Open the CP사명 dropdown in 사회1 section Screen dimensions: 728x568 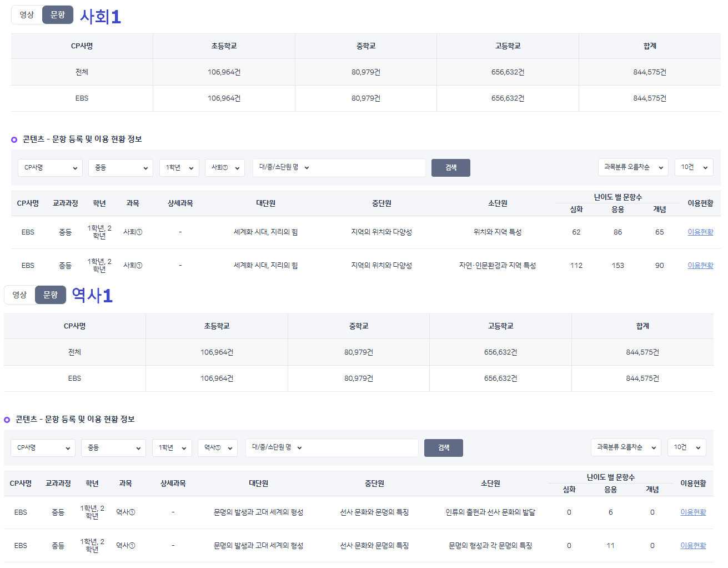tap(50, 168)
